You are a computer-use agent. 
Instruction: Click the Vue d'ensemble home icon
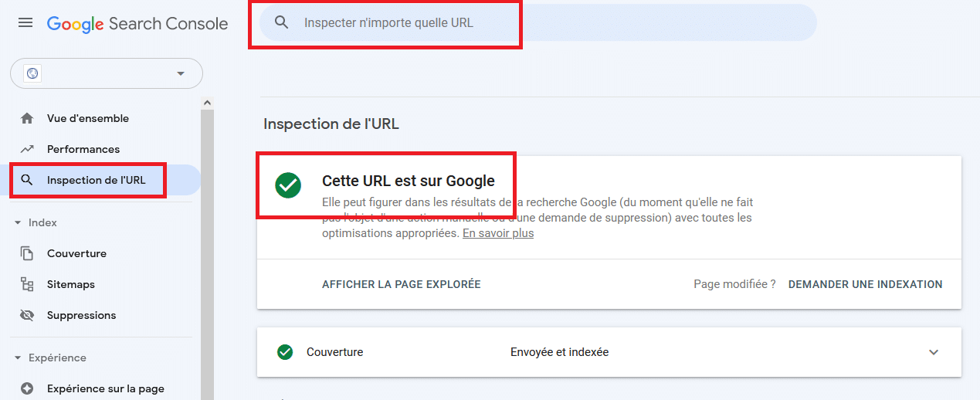coord(27,118)
